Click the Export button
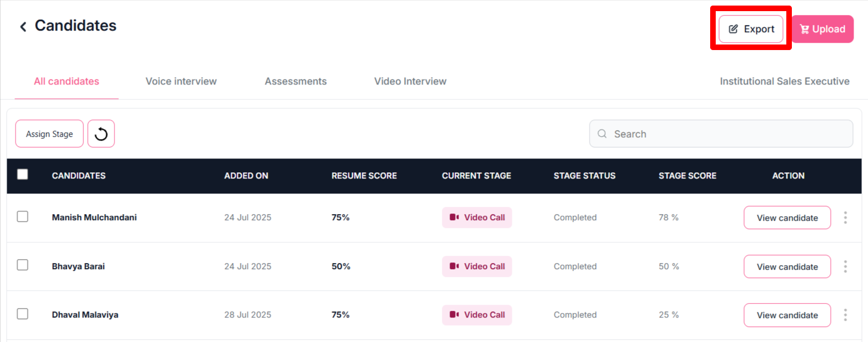868x342 pixels. tap(751, 29)
